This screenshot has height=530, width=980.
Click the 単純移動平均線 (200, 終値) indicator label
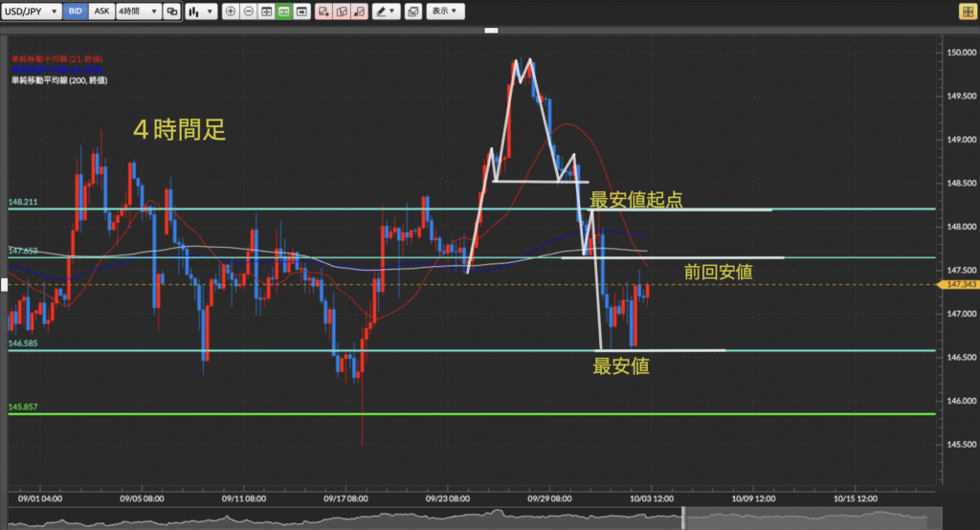click(57, 80)
